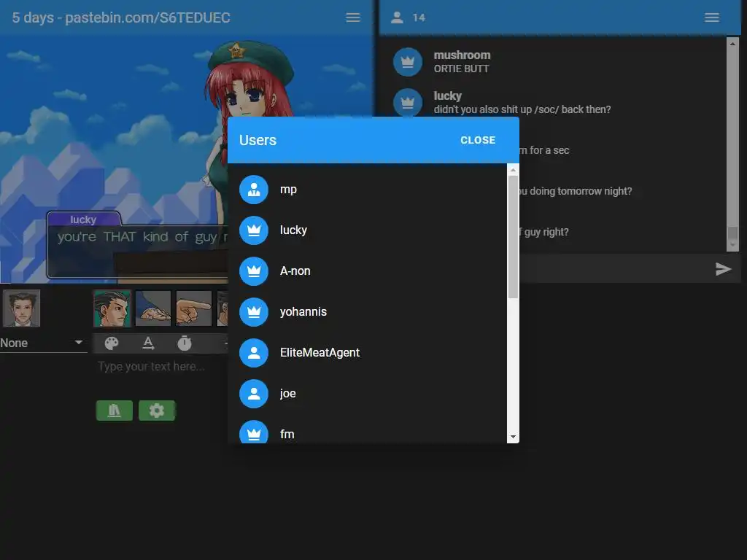747x560 pixels.
Task: Select user EliteMeatAgent in the list
Action: 368,353
